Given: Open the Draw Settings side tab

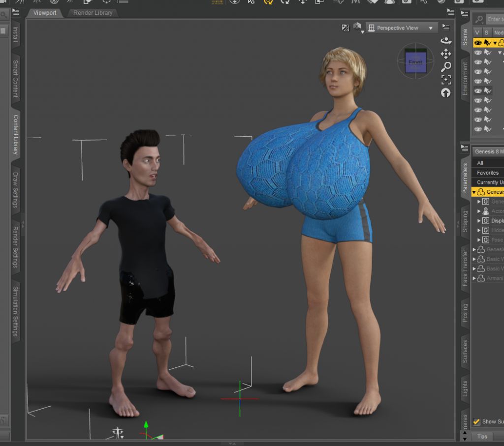Looking at the screenshot, I should [15, 190].
